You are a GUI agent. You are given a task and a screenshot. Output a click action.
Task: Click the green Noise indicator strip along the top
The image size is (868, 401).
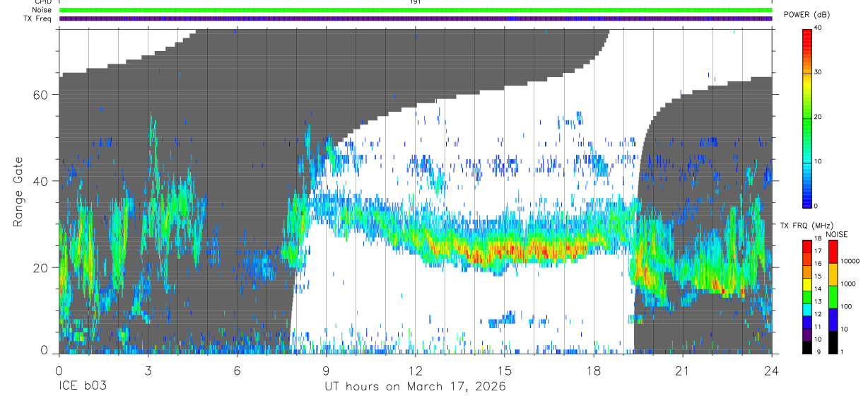coord(416,10)
